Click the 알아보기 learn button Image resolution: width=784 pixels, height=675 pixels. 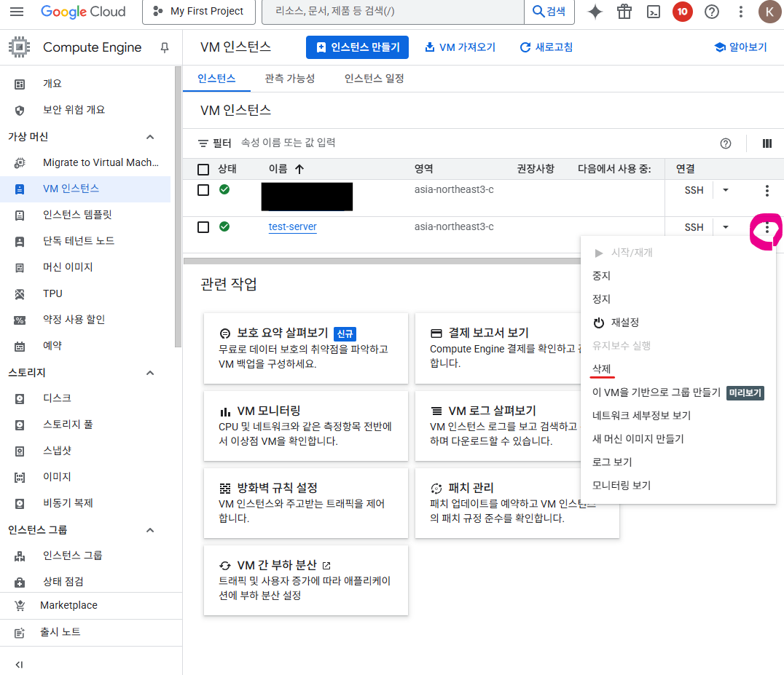(741, 47)
